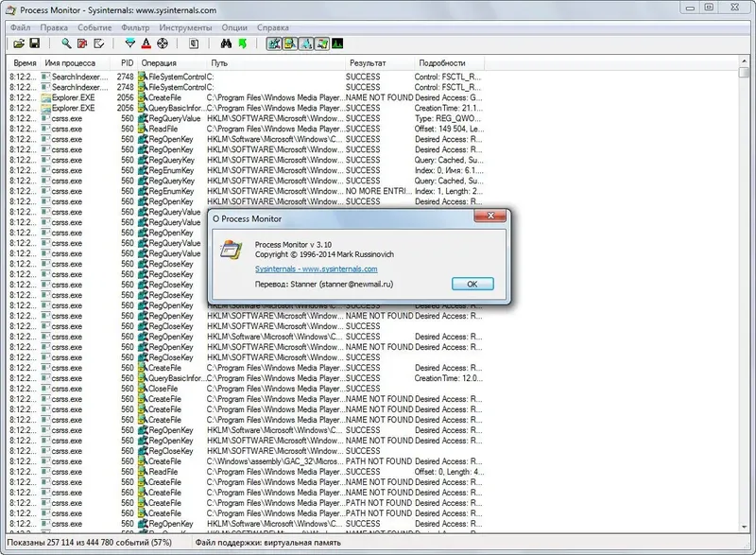Toggle the Autoscroll toolbar icon
756x555 pixels.
click(82, 43)
